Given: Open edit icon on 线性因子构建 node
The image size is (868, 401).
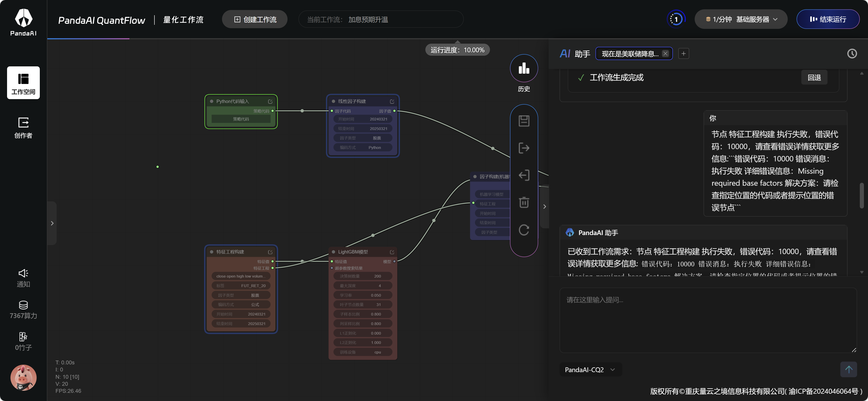Looking at the screenshot, I should (x=392, y=101).
